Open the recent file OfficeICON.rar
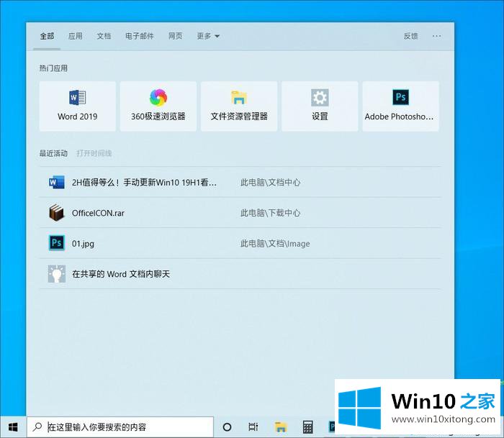Screen dimensions: 504x438 (240, 213)
